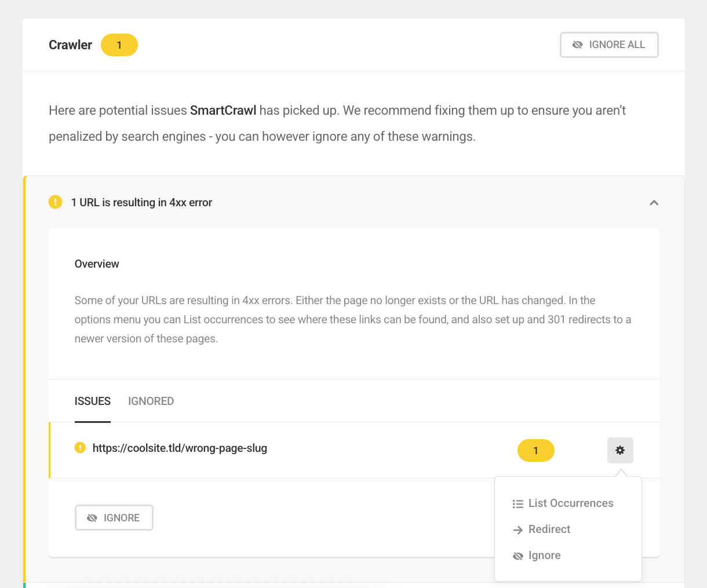Image resolution: width=707 pixels, height=588 pixels.
Task: Click the crossed-eye icon inside Ignore All button
Action: (577, 45)
